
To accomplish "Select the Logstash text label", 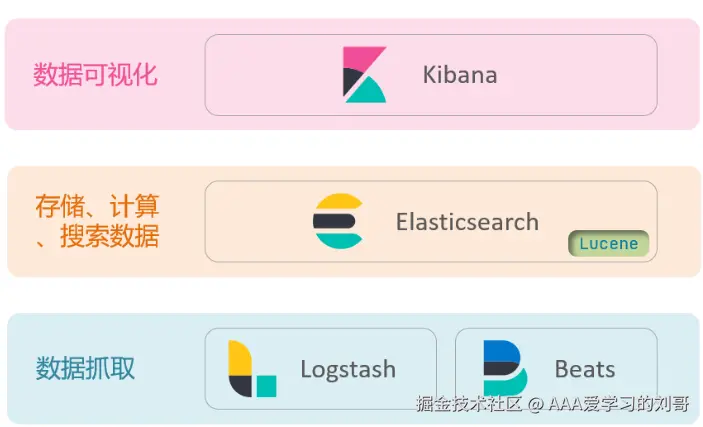I will coord(348,369).
